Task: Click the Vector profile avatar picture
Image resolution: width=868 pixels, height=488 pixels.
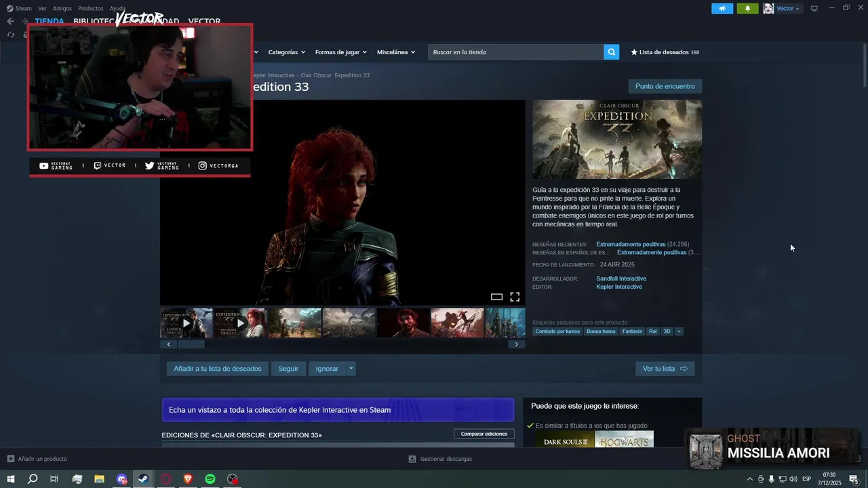Action: pyautogui.click(x=768, y=8)
